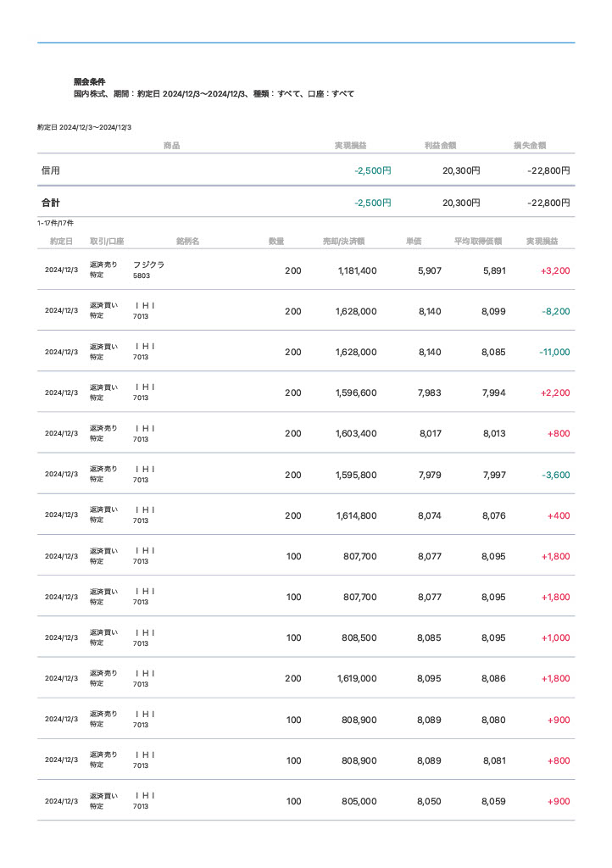Click the +3,200 realized profit value
The image size is (612, 868).
554,270
